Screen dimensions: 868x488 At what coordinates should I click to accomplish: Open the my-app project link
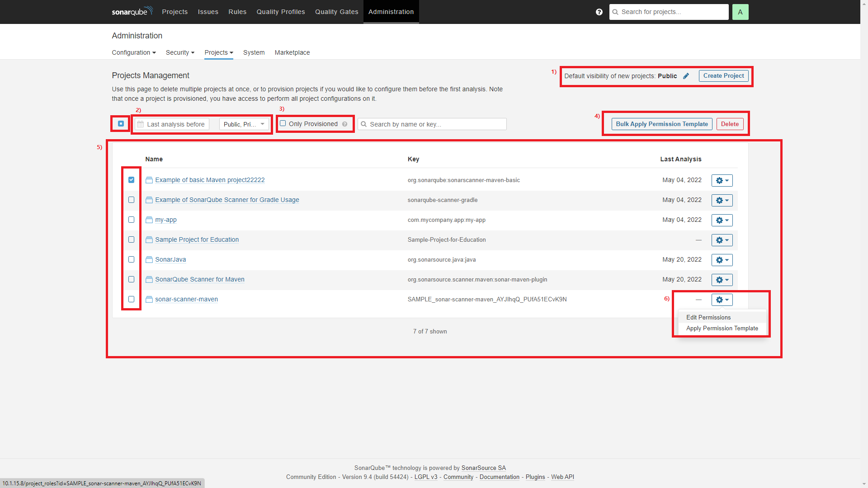coord(166,220)
